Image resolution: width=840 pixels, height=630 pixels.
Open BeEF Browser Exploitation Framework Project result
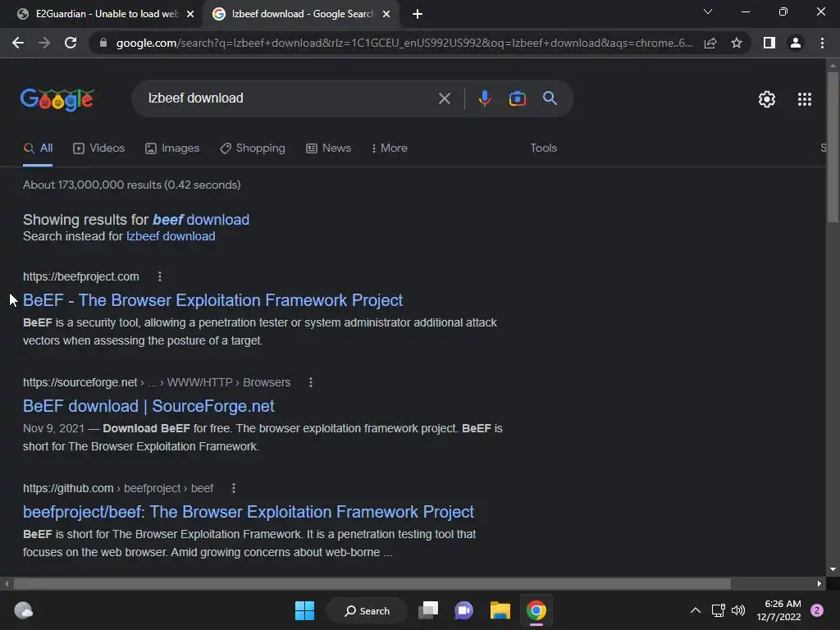point(212,300)
